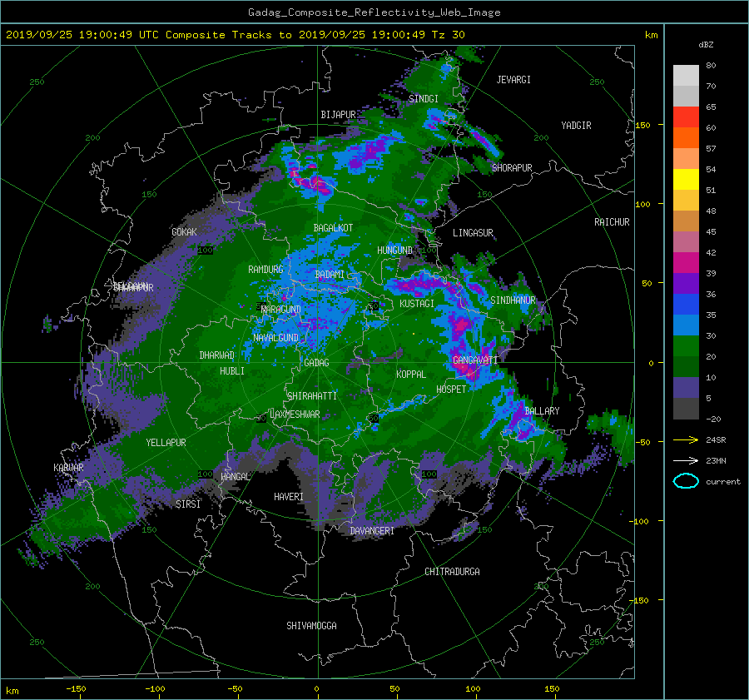This screenshot has width=749, height=700.
Task: Click the DAVANGERI city label
Action: point(372,531)
